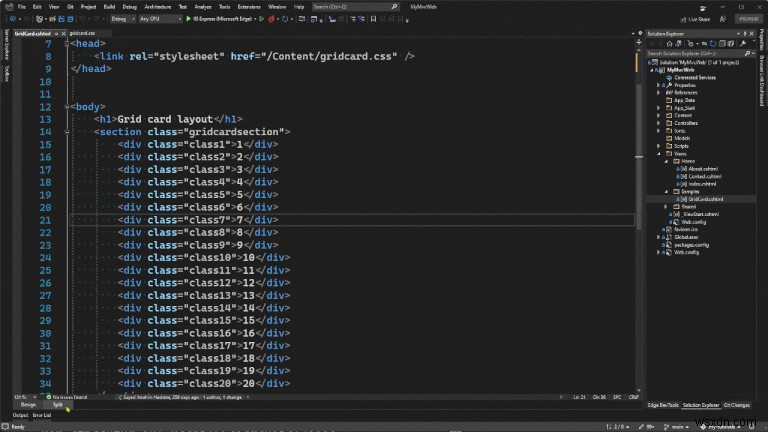Collapse the section element outlining region
Image resolution: width=768 pixels, height=432 pixels.
coord(67,132)
